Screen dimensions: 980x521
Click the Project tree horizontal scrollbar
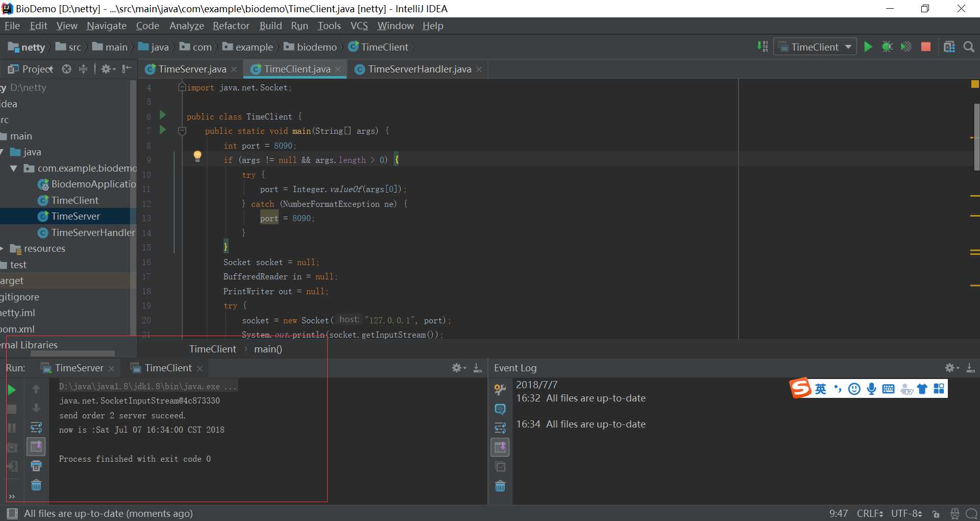(x=73, y=353)
